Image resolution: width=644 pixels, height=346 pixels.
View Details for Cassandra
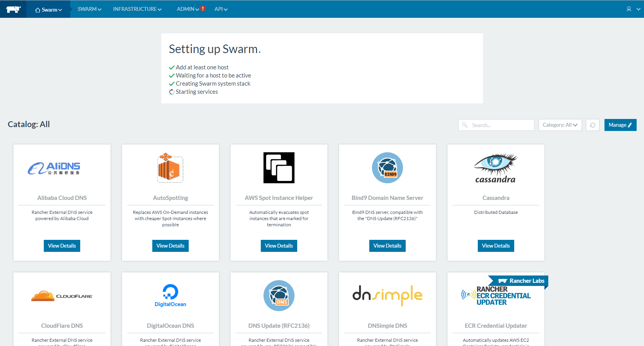point(496,246)
